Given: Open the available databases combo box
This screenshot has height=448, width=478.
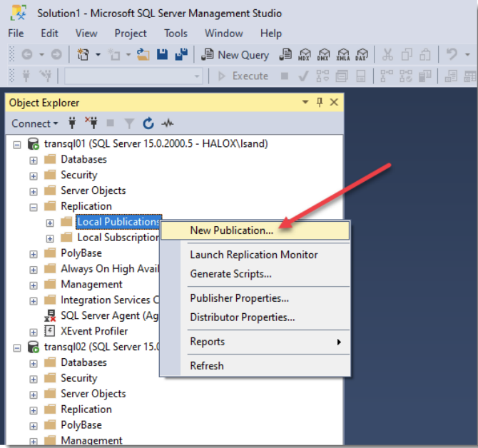Looking at the screenshot, I should [x=133, y=76].
